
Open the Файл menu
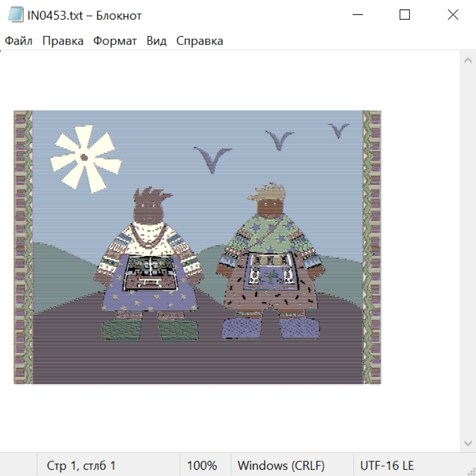[19, 41]
